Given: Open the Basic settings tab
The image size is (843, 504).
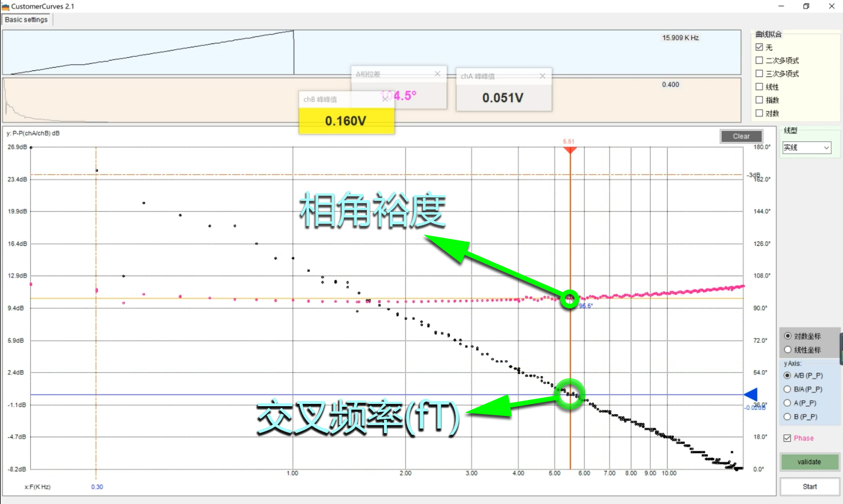Looking at the screenshot, I should point(26,19).
